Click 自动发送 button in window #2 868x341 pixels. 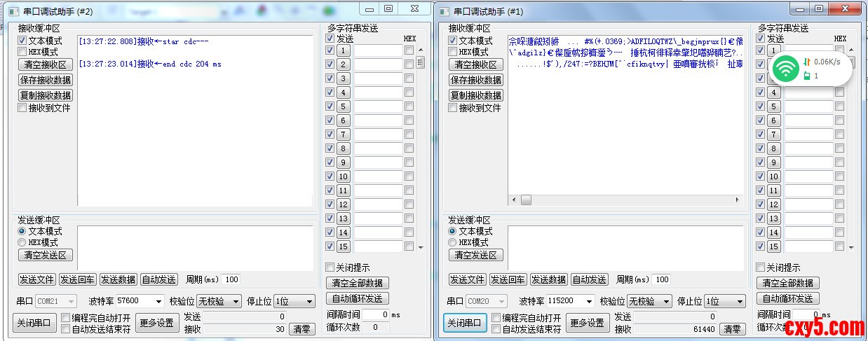158,279
